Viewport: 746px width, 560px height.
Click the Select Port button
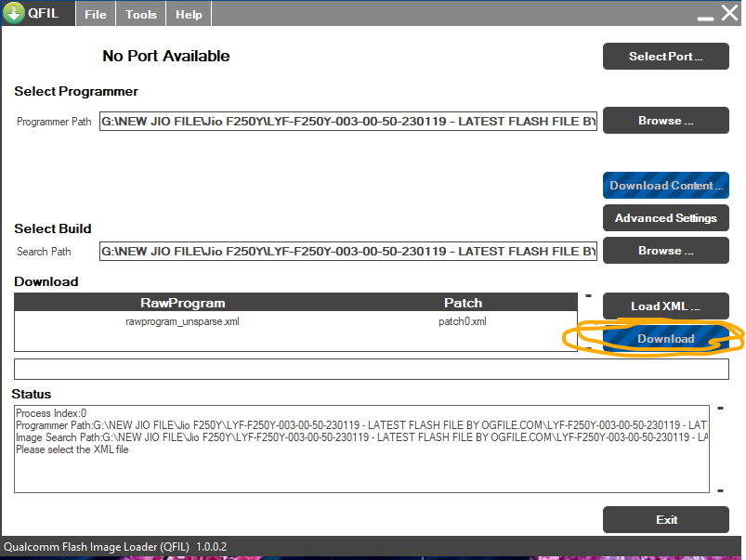[x=665, y=57]
